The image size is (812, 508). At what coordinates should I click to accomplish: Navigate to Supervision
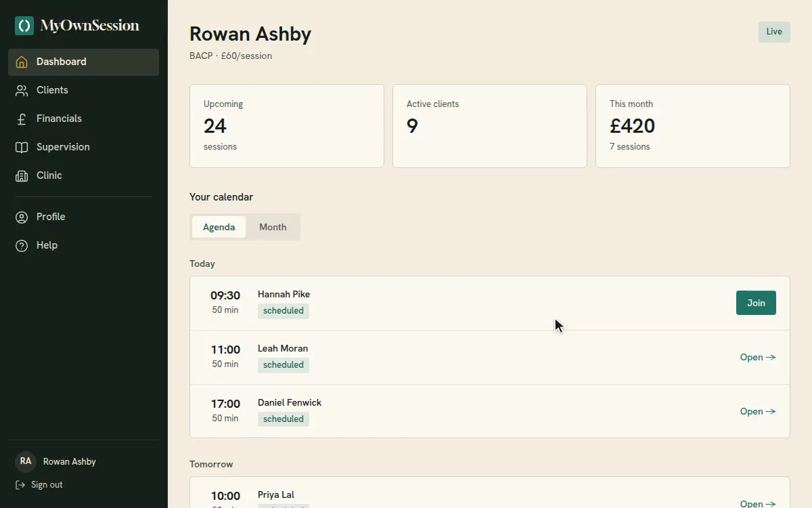coord(84,147)
